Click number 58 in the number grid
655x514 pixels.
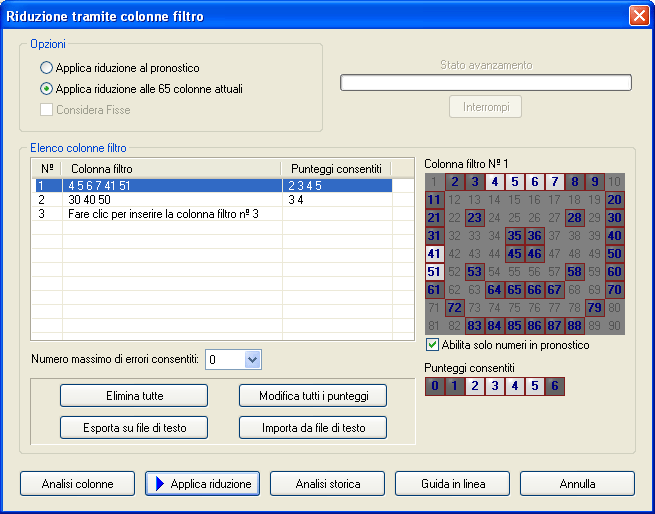574,272
